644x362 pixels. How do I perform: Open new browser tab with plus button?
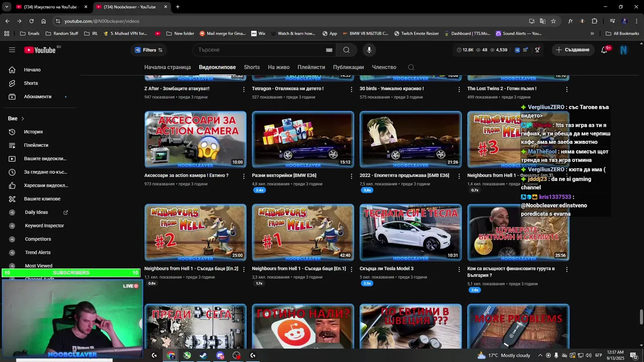pyautogui.click(x=178, y=7)
